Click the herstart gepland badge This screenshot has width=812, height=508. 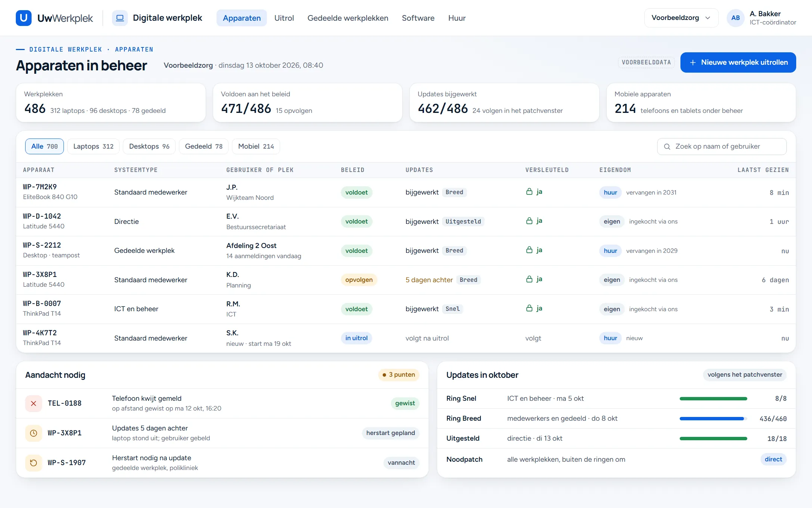(391, 433)
